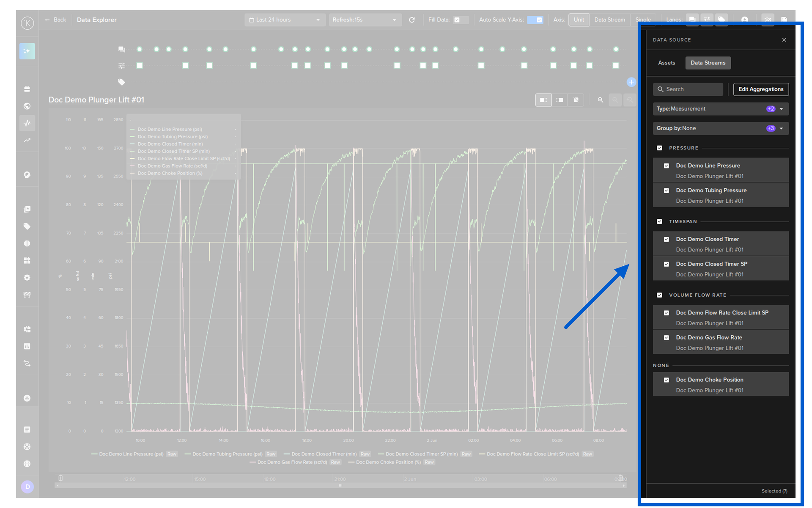This screenshot has height=508, width=812.
Task: Open the Doc Demo Plunger Lift #01 link
Action: click(96, 100)
